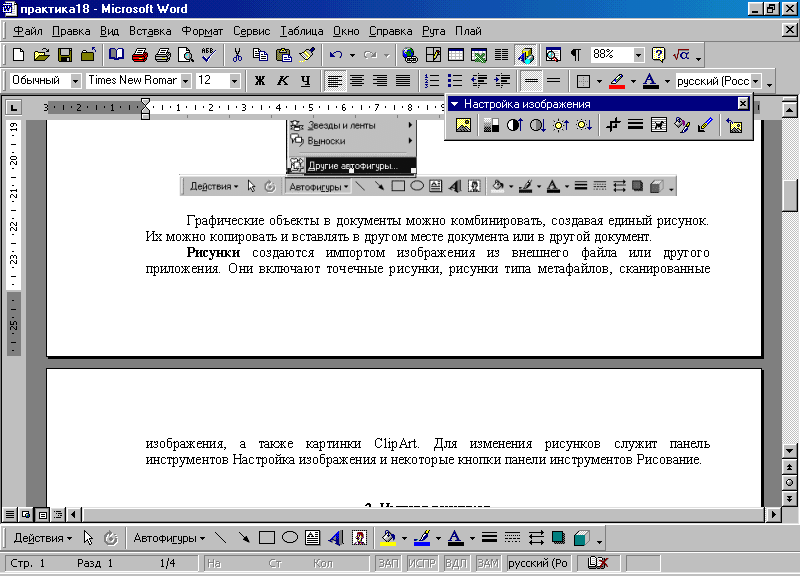Image resolution: width=800 pixels, height=576 pixels.
Task: Undo the last action
Action: pos(336,55)
